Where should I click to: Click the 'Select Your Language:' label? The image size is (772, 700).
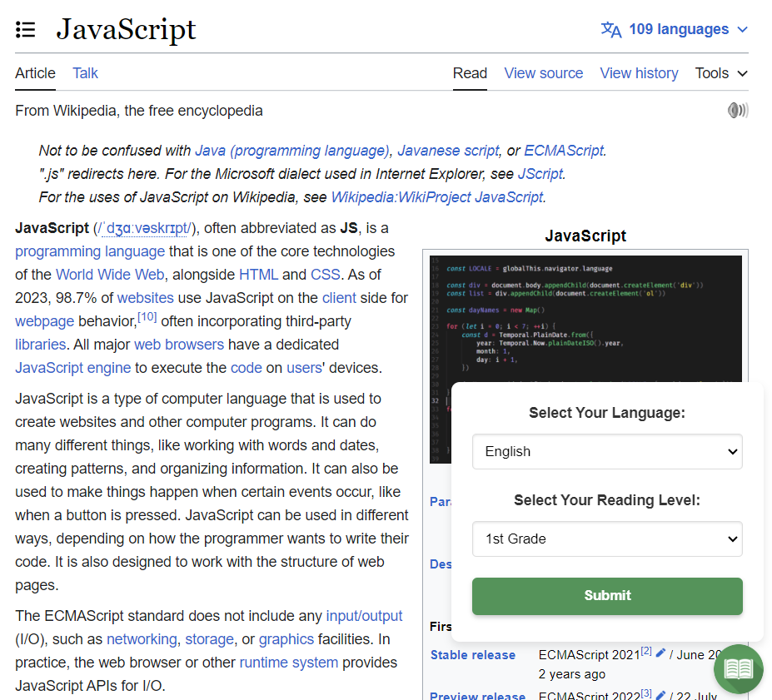click(607, 413)
